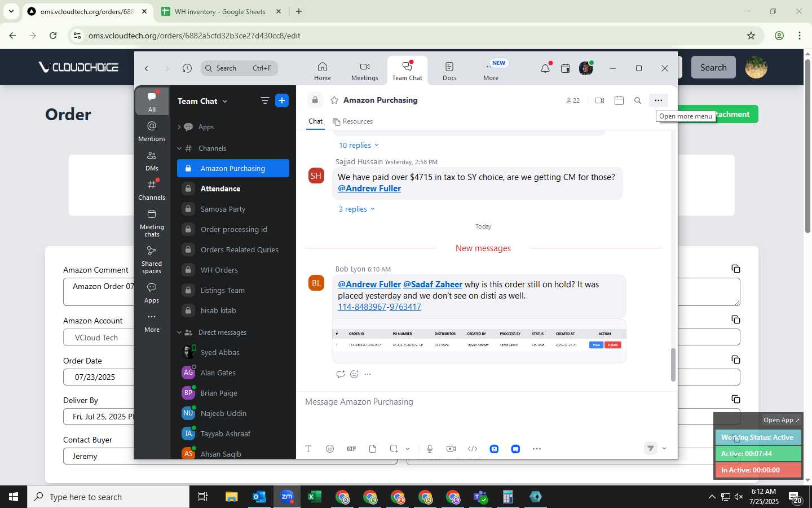Start a new chat with plus button
The height and width of the screenshot is (508, 812).
tap(282, 100)
